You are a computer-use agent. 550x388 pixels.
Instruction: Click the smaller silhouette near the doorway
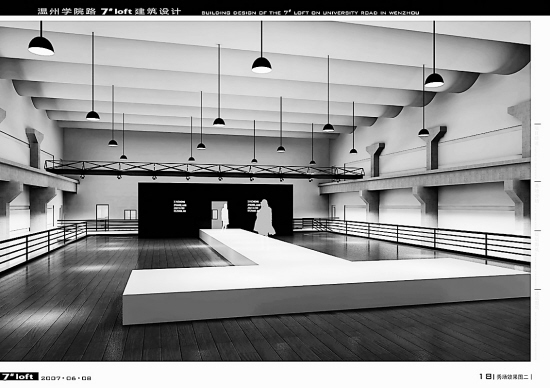[225, 216]
